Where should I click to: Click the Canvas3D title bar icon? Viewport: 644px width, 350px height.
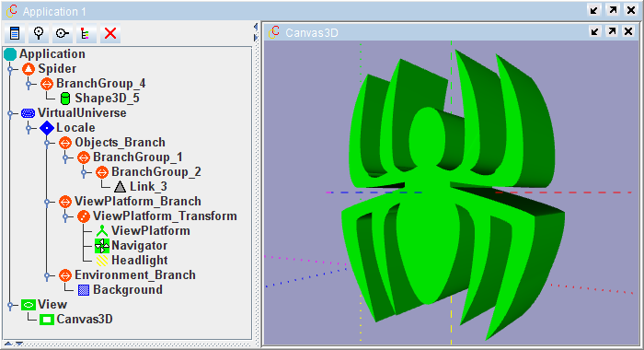click(274, 32)
